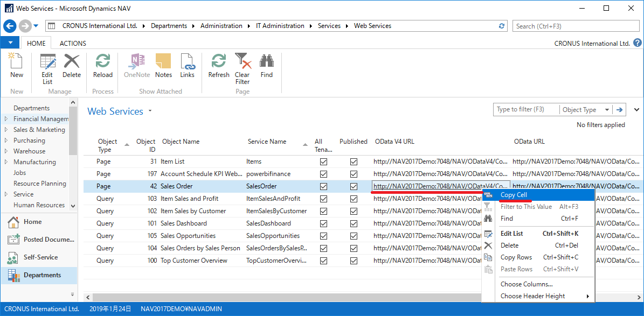The image size is (644, 316).
Task: Open Choose Header Height submenu
Action: tap(538, 296)
